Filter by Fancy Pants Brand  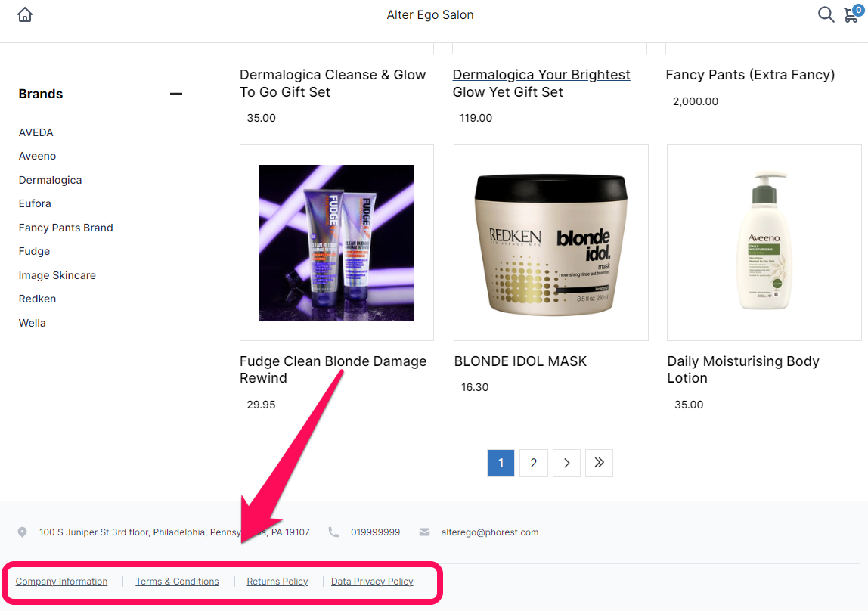tap(65, 228)
